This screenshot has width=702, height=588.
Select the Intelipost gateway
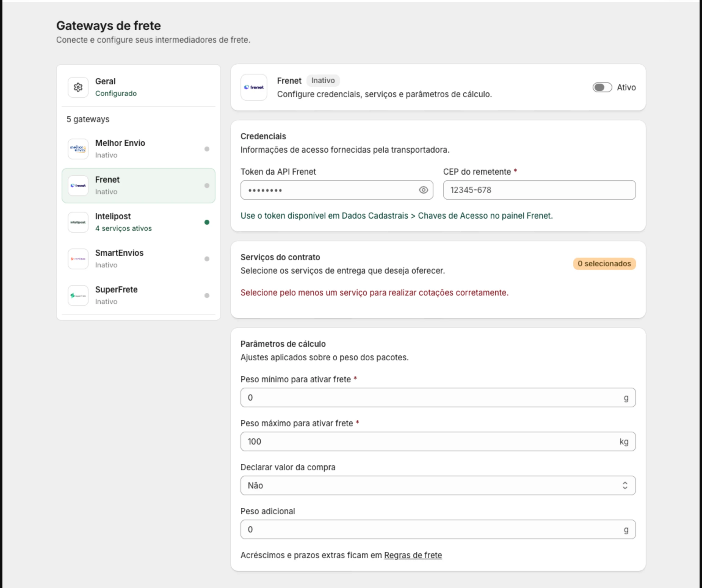pos(138,222)
